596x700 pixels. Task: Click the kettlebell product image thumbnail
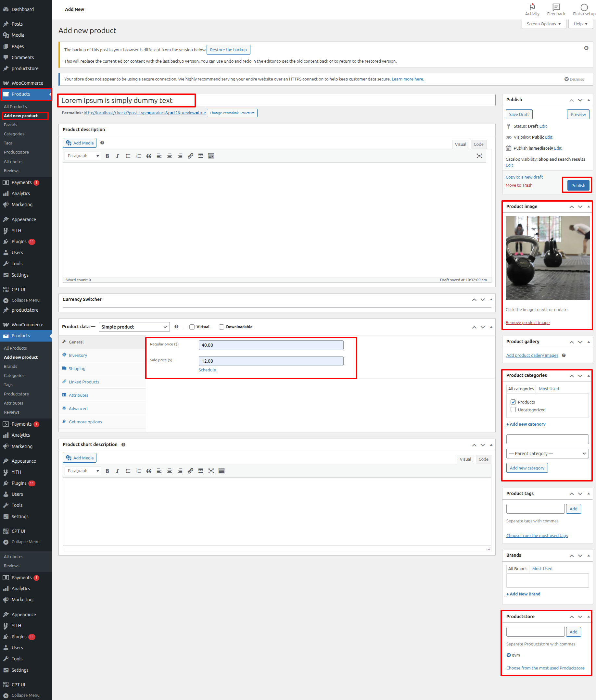pyautogui.click(x=547, y=258)
